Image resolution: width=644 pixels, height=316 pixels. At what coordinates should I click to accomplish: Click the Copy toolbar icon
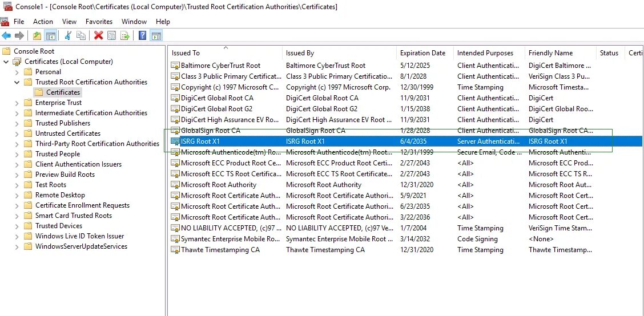coord(81,36)
